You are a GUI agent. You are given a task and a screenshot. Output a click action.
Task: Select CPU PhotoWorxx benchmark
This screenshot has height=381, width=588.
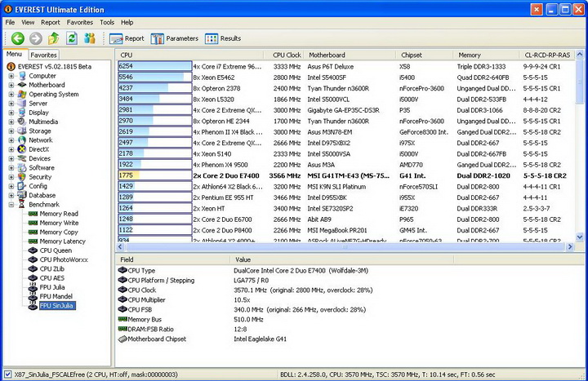(x=64, y=259)
